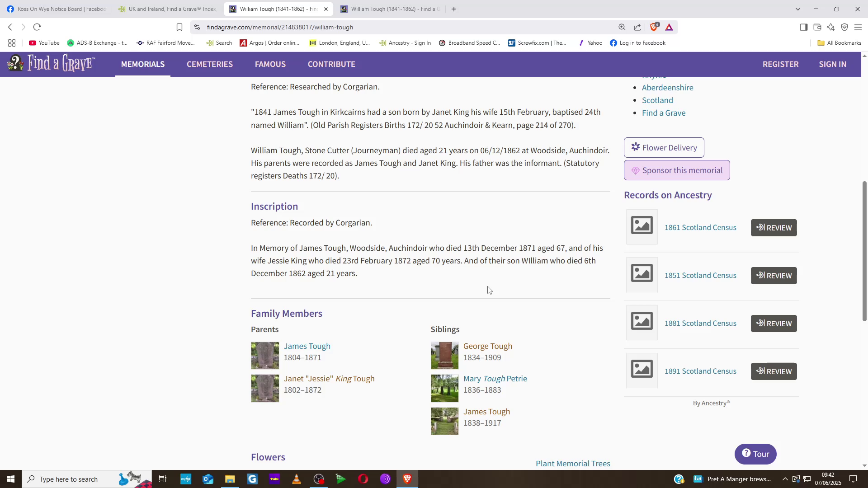
Task: Switch to UK and Ireland Find a Grave tab
Action: click(167, 9)
